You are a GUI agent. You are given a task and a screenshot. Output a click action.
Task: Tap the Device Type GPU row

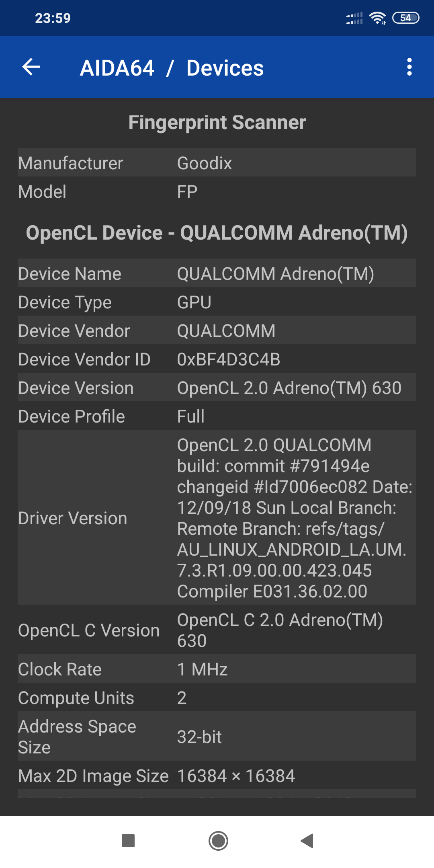[x=217, y=302]
